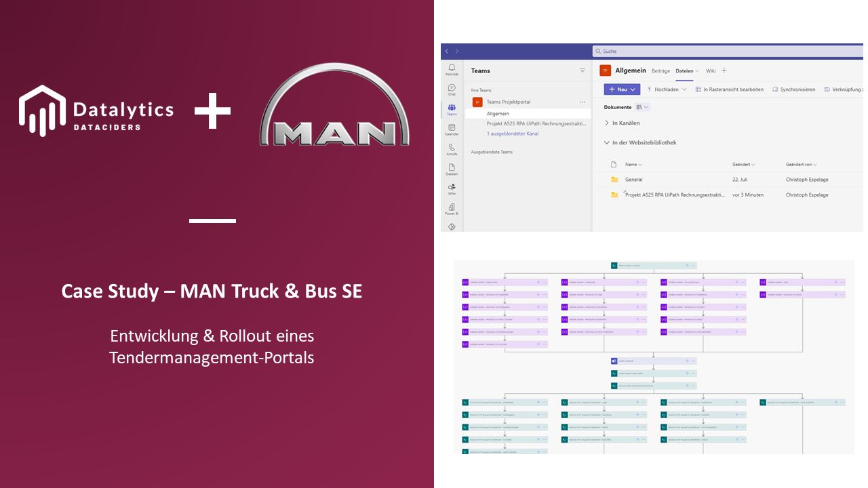Collapse the In der Websitebibliothek section
The image size is (868, 488).
coord(607,143)
